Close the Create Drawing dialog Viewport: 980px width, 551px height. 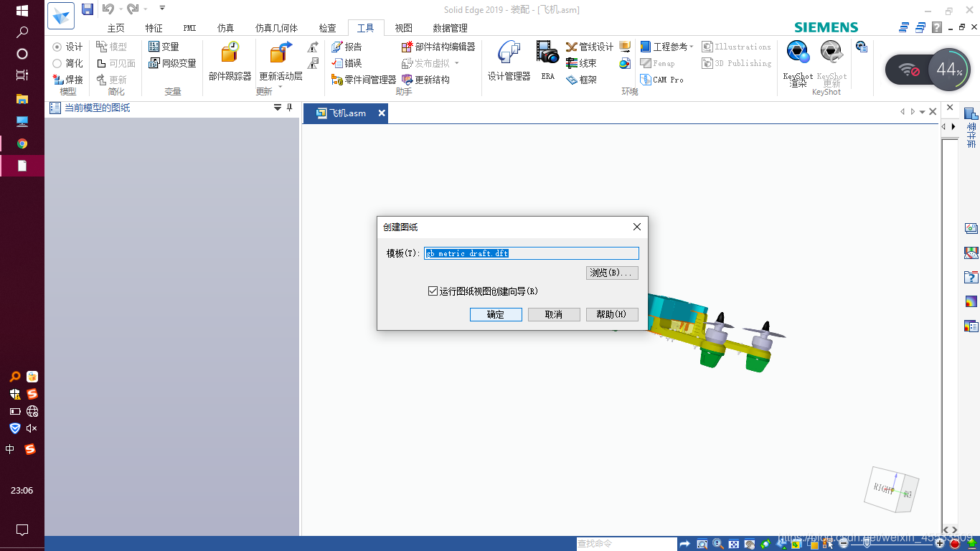click(636, 227)
